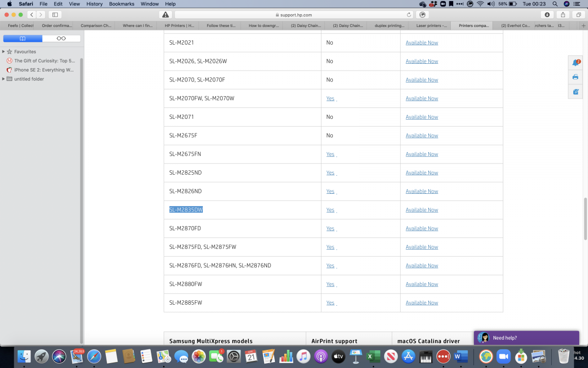The image size is (588, 368).
Task: Click 'SL-M2876FD, SL-M2876HN, SL-M2876ND' cell
Action: [243, 265]
